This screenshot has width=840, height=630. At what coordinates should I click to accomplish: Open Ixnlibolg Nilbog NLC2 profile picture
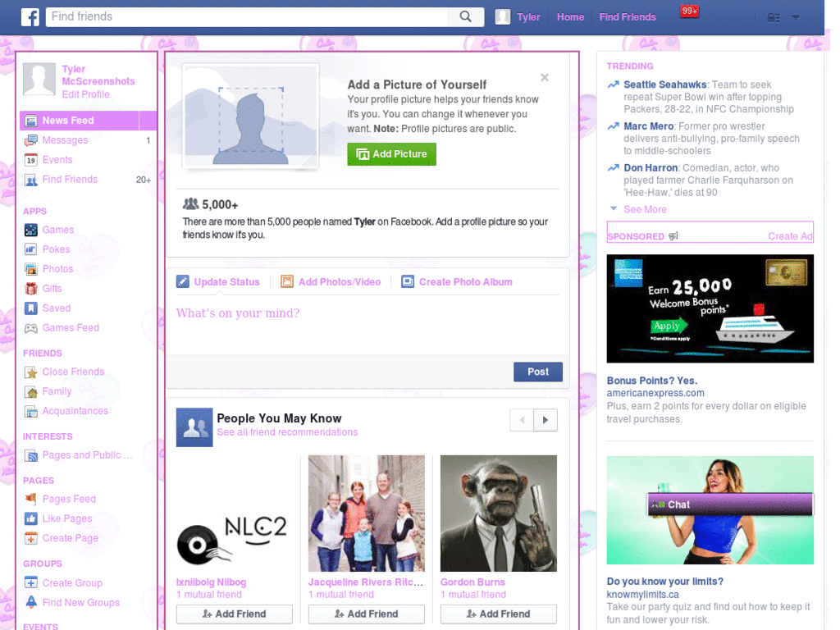coord(235,514)
